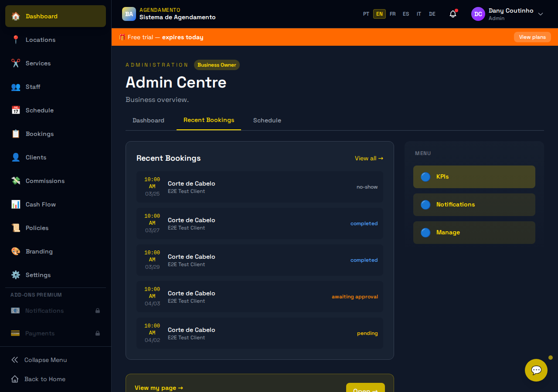The image size is (558, 392).
Task: Click the Dashboard house icon in sidebar
Action: pyautogui.click(x=16, y=16)
